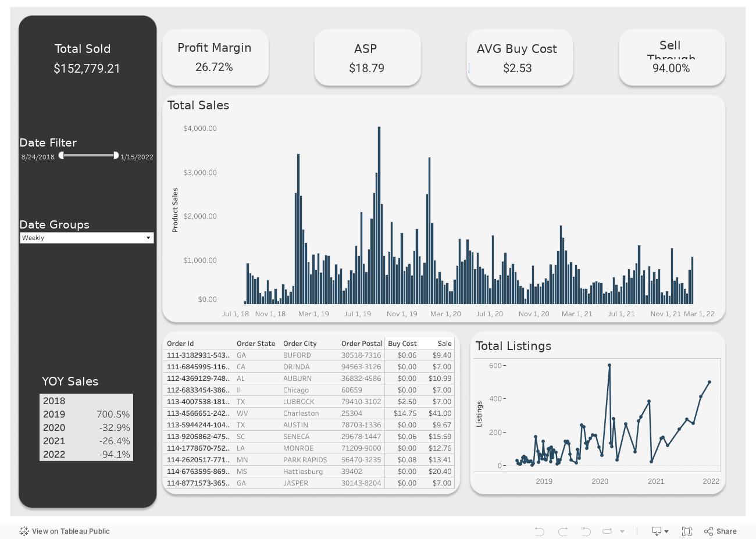Click the 8/24/2018 start date field

tap(38, 157)
